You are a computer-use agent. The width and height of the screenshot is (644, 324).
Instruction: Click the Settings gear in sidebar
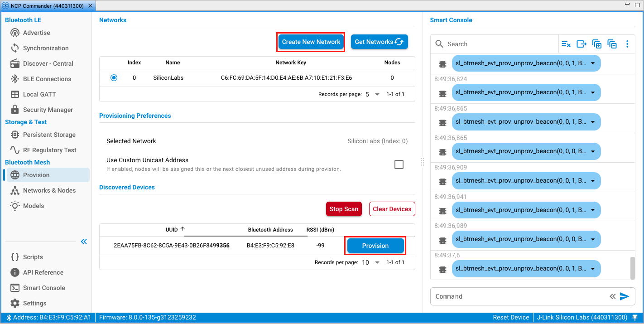[x=15, y=303]
